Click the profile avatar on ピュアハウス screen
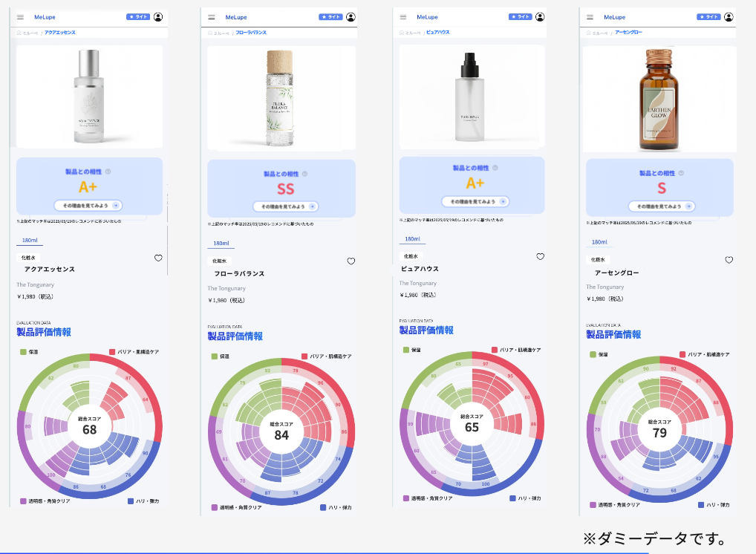 (540, 17)
